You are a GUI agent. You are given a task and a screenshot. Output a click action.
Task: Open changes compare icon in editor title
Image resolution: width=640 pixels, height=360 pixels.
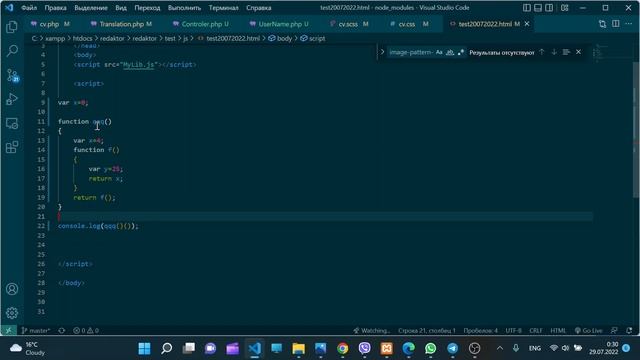[x=602, y=24]
